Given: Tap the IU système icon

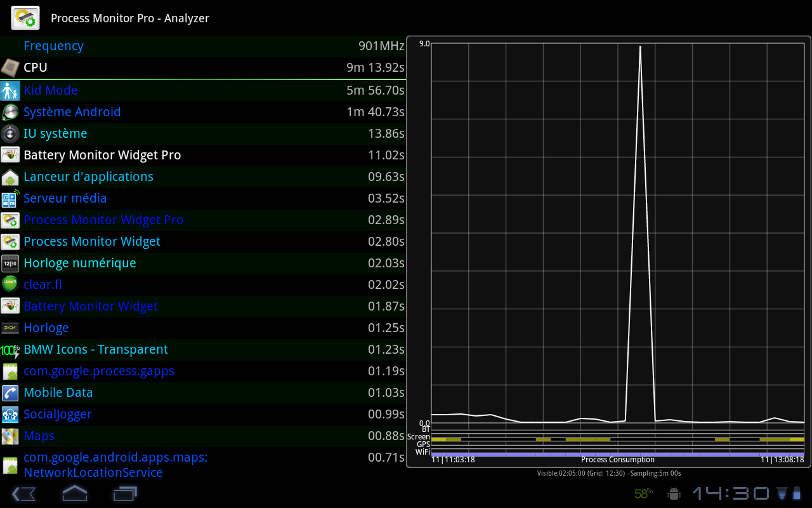Looking at the screenshot, I should [10, 133].
